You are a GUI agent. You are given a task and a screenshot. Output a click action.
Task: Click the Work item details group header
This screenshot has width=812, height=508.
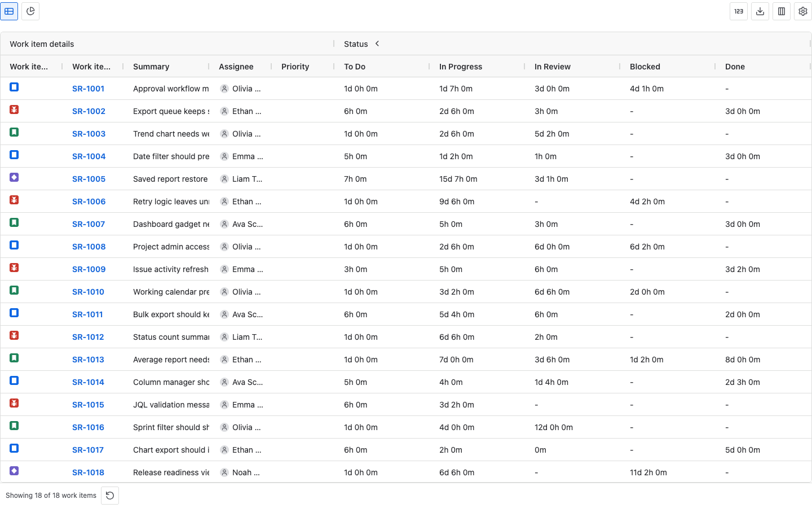point(42,44)
